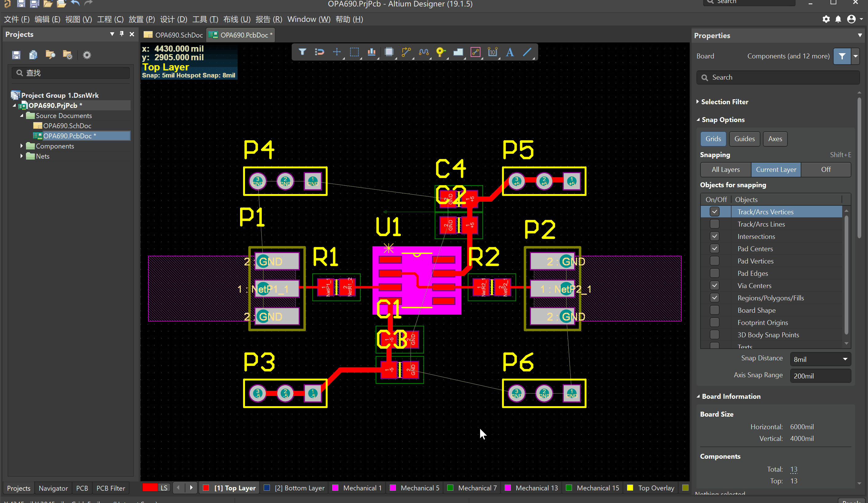Expand the Components folder in Projects tree
The width and height of the screenshot is (868, 503).
22,146
